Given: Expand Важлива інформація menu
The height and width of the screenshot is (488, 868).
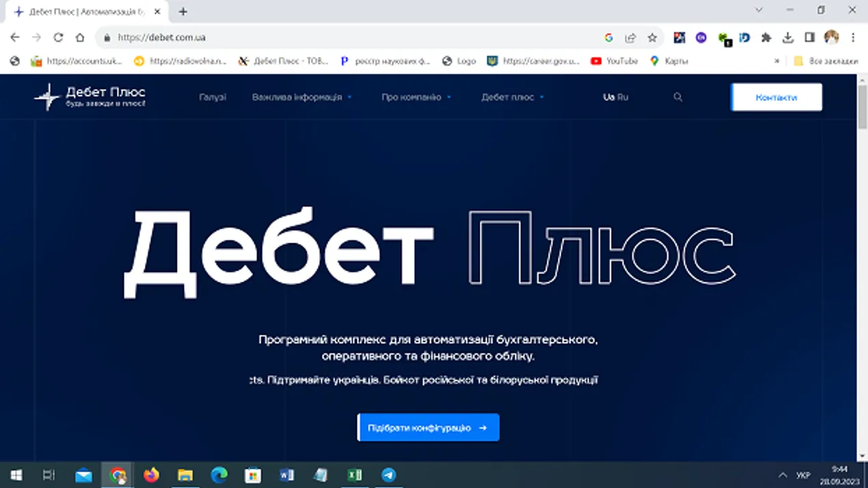Looking at the screenshot, I should [x=301, y=97].
